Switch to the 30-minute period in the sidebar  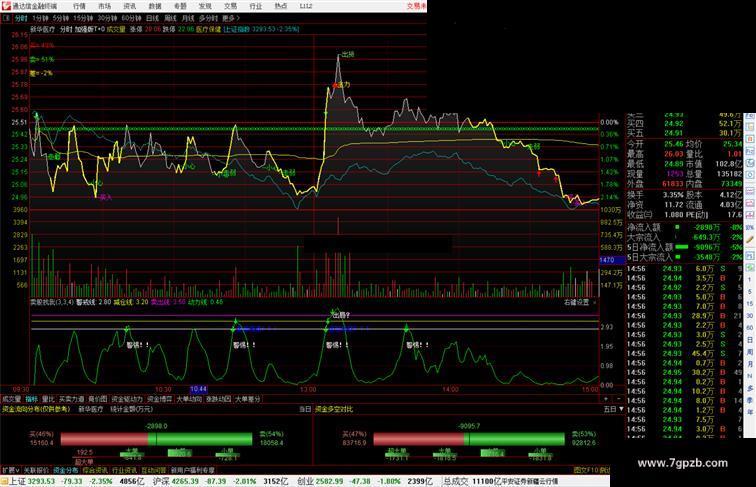coord(750,316)
